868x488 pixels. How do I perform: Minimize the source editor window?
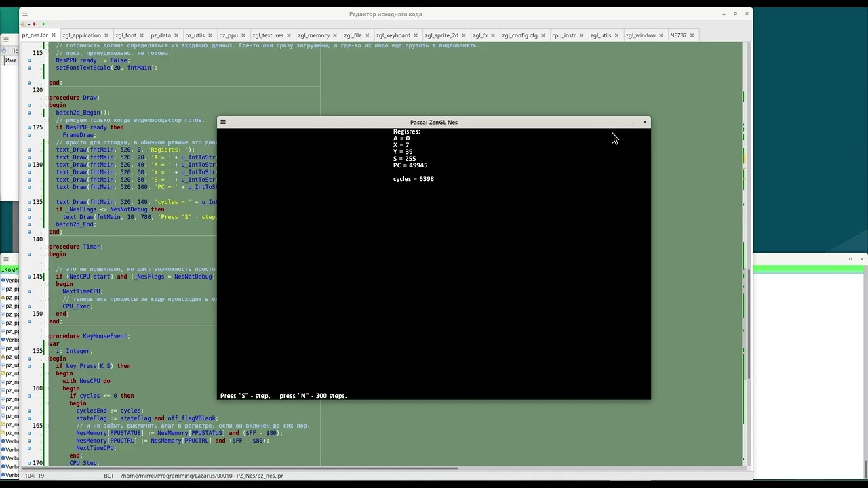[x=724, y=14]
